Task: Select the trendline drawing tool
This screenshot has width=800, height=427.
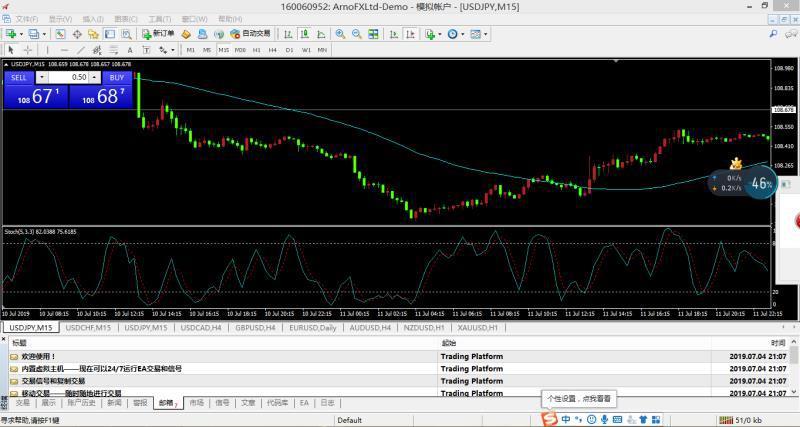Action: click(x=79, y=49)
